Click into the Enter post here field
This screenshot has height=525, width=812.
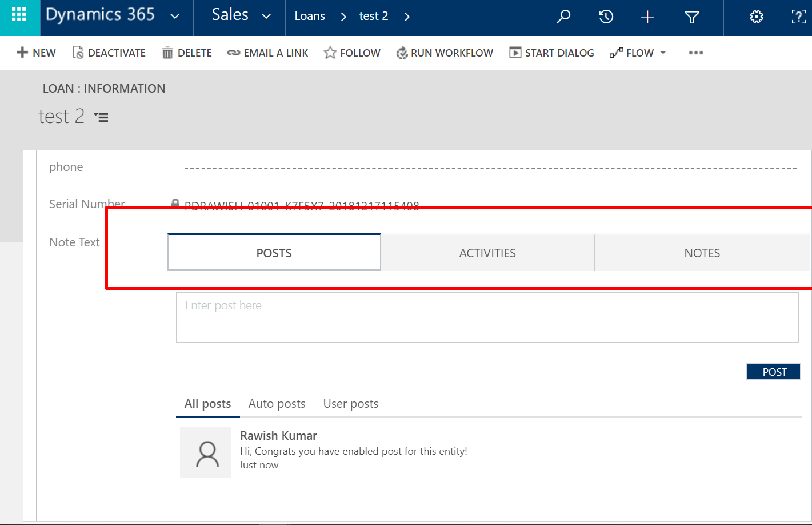click(x=487, y=317)
